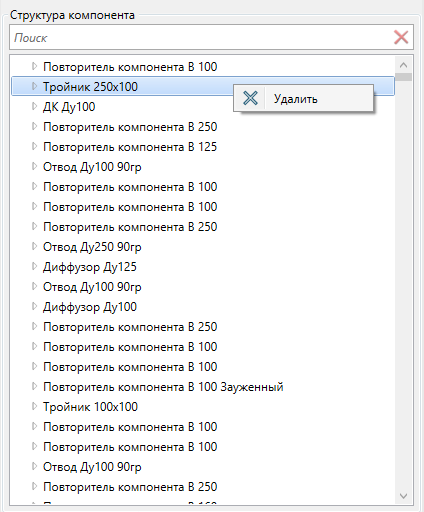Click the scrollbar up arrow

[403, 65]
